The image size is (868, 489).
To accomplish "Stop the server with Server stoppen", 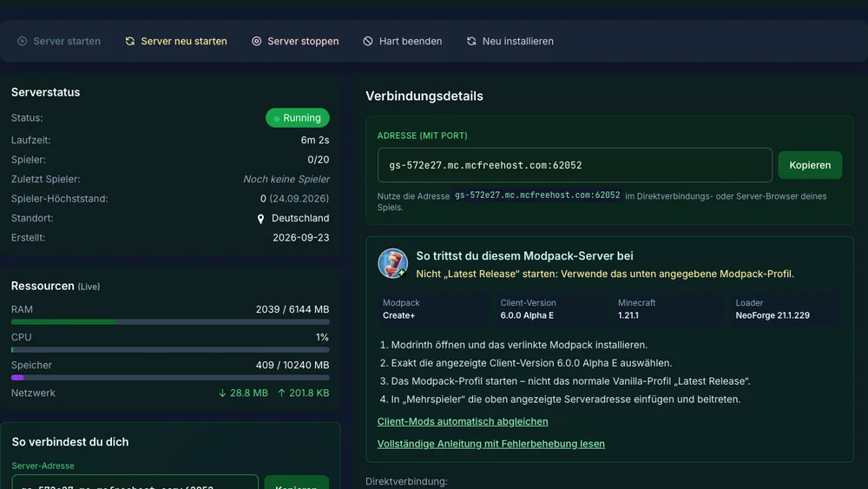I will pyautogui.click(x=295, y=41).
